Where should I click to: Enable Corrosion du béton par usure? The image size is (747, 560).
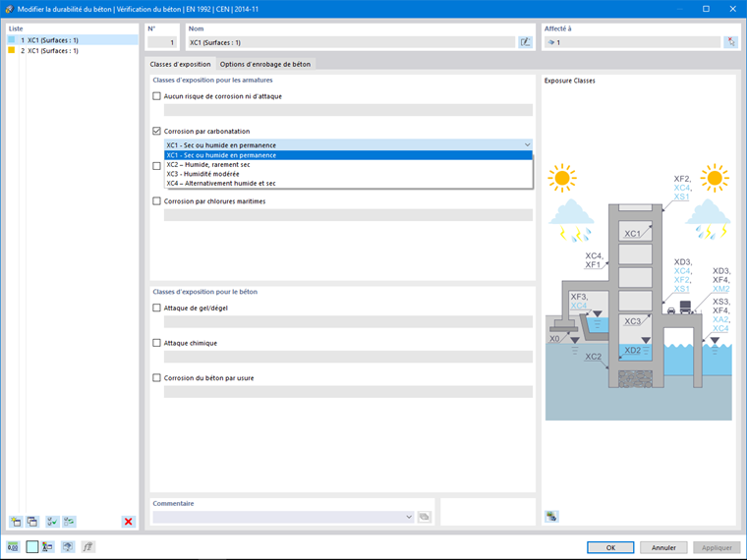coord(156,377)
